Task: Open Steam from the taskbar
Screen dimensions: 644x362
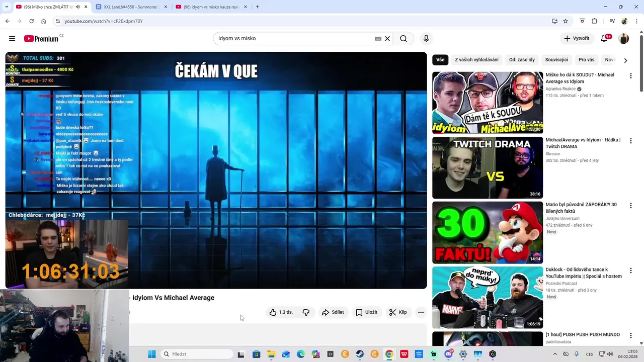Action: tap(360, 354)
